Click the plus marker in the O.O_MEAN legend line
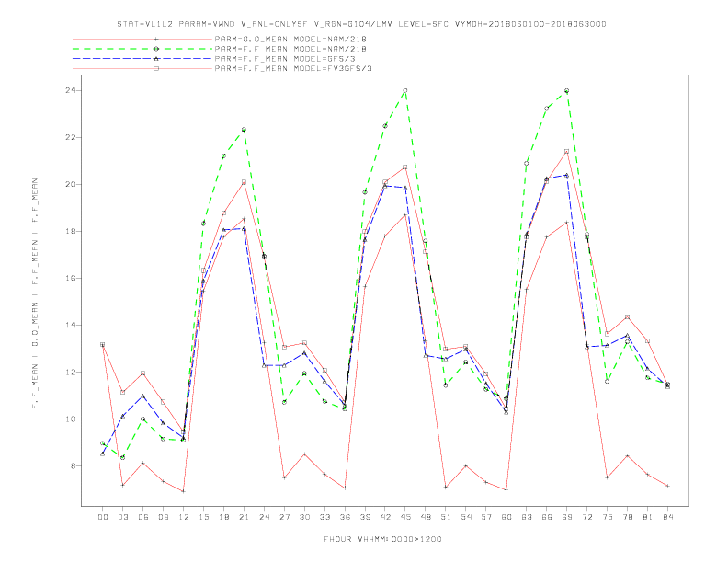Viewport: 728px width, 563px height. [156, 39]
